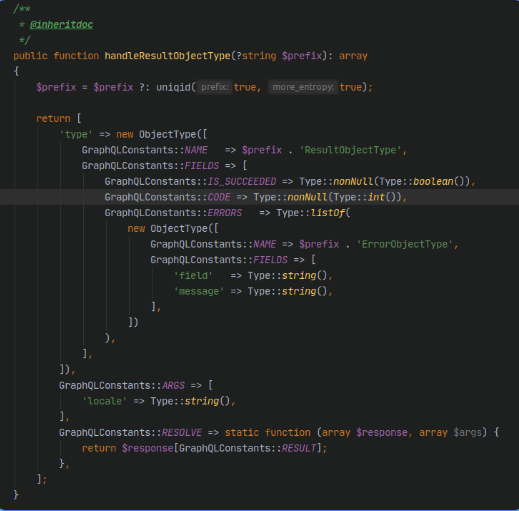Click the static keyword before function
Image resolution: width=519 pixels, height=511 pixels.
pos(242,433)
